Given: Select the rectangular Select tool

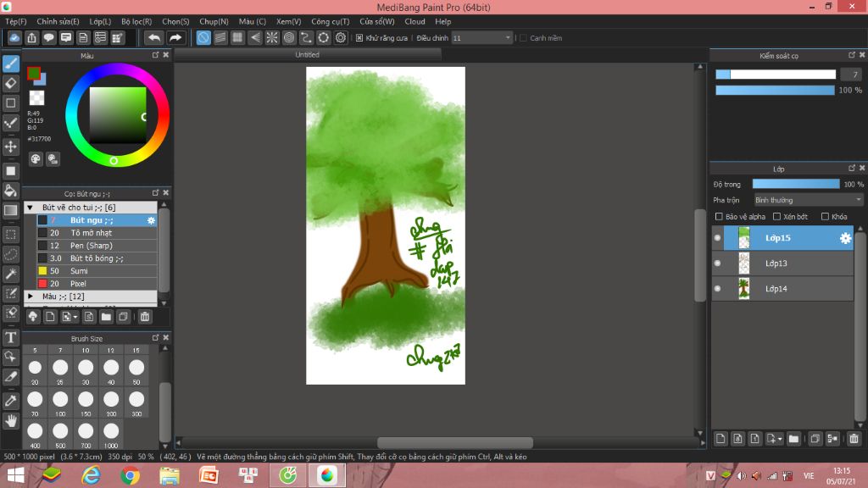Looking at the screenshot, I should 11,235.
